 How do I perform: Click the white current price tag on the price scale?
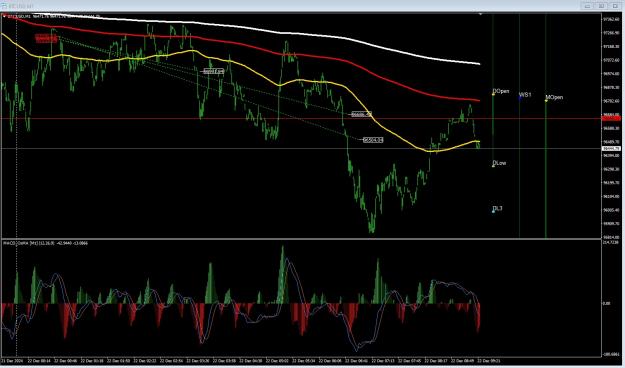click(x=611, y=149)
